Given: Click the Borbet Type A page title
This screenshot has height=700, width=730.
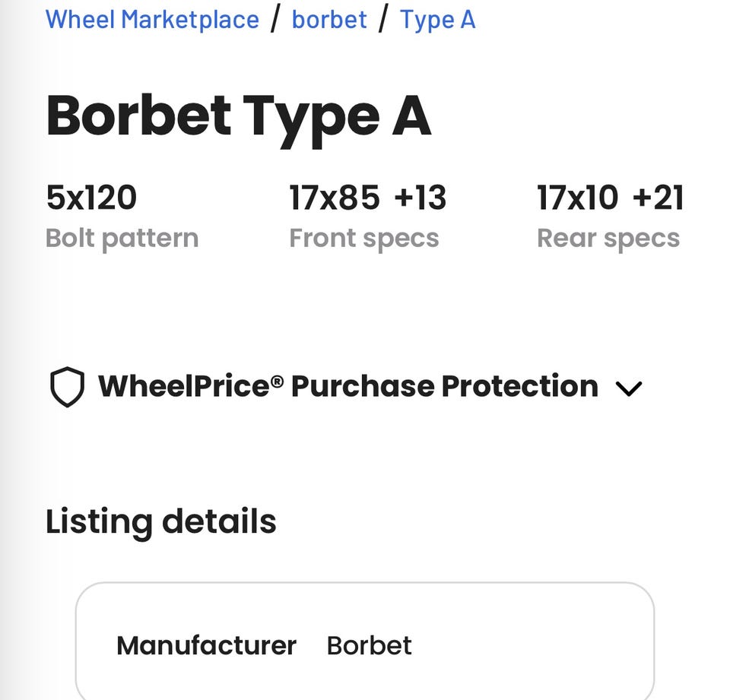Looking at the screenshot, I should 238,116.
